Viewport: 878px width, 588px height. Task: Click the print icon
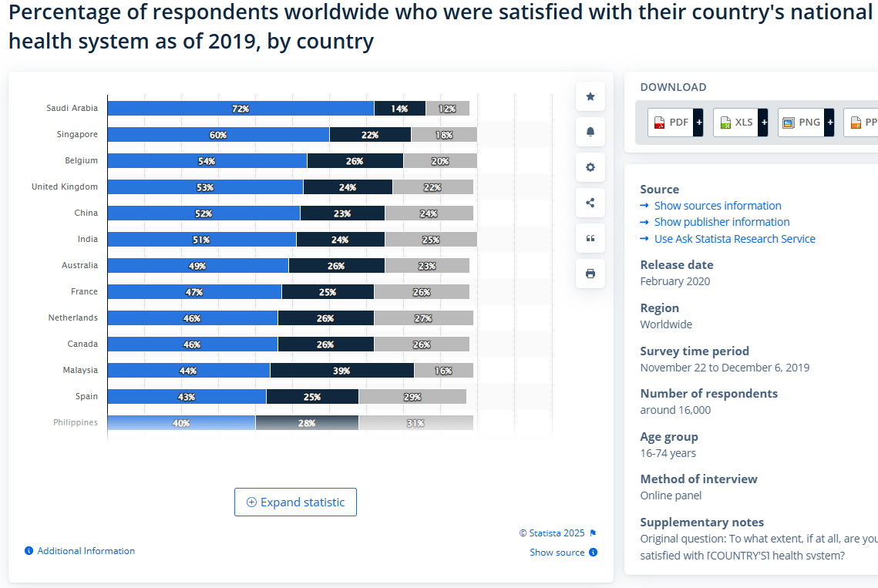pos(590,274)
